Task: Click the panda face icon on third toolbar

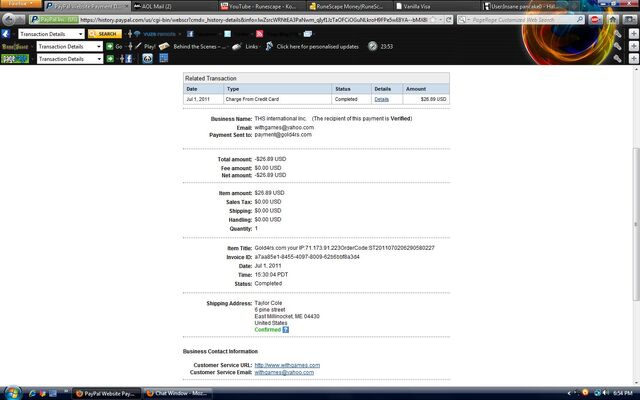Action: pos(147,58)
